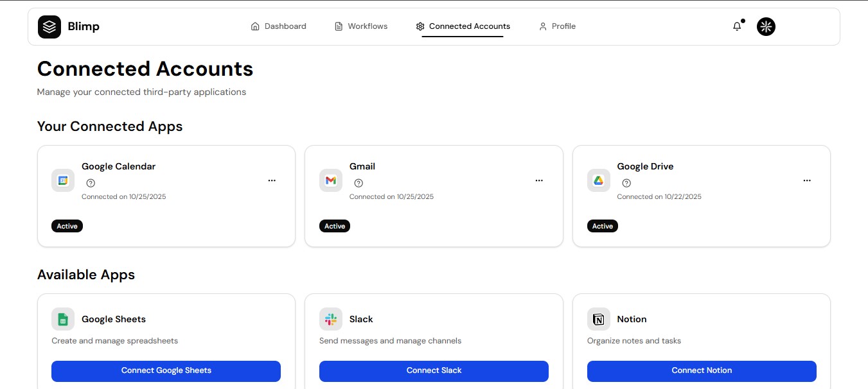868x389 pixels.
Task: Open Gmail three-dot options menu
Action: [x=539, y=181]
